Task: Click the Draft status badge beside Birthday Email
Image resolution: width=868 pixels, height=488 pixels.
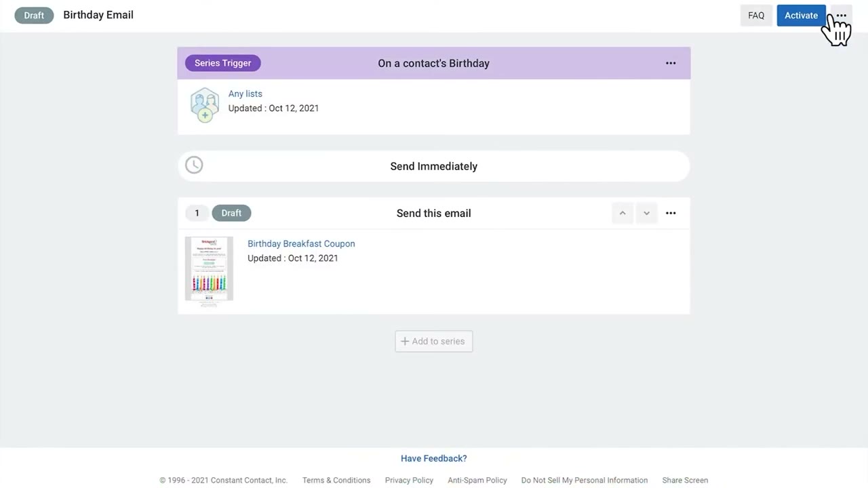Action: tap(34, 15)
